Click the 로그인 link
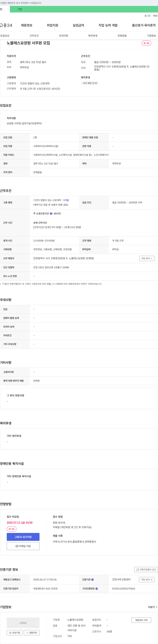Viewport: 158px width, 644px height. click(147, 16)
